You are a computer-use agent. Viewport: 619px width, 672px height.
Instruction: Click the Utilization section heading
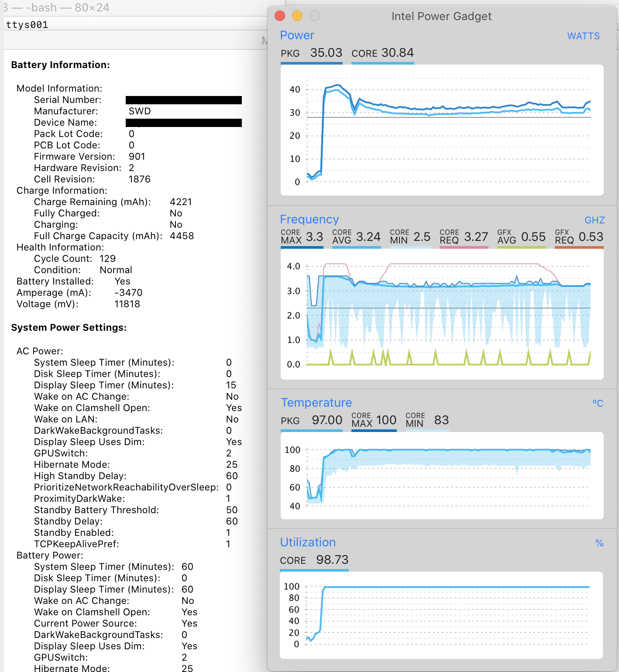(x=308, y=542)
